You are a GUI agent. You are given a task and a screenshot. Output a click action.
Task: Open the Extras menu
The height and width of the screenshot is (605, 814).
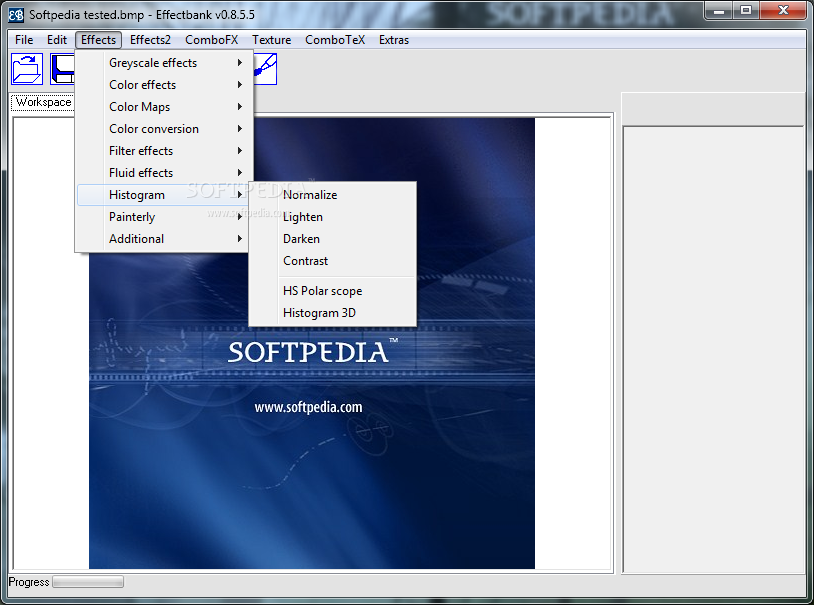[394, 40]
